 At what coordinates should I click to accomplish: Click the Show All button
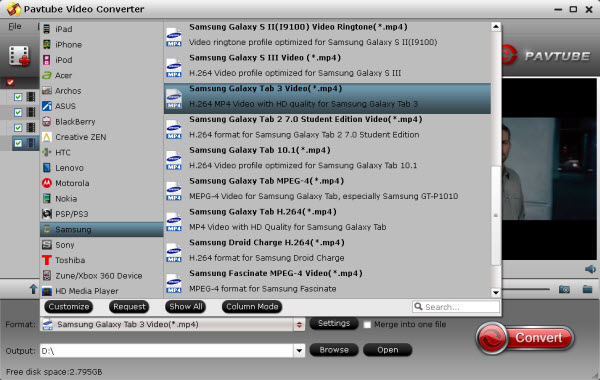tap(186, 307)
